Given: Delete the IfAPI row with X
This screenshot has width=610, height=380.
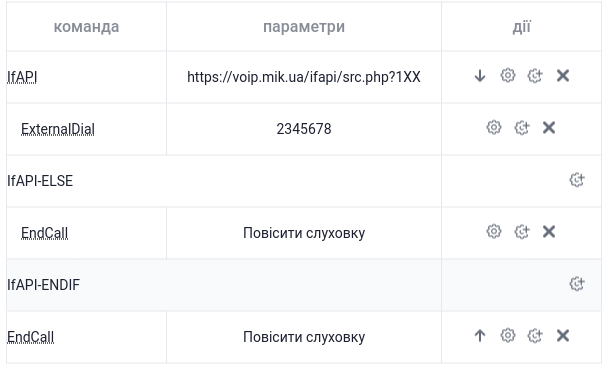Looking at the screenshot, I should (563, 75).
